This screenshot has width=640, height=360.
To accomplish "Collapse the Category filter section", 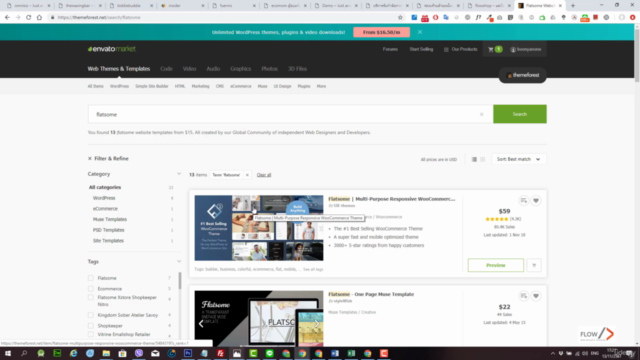I will pos(179,174).
